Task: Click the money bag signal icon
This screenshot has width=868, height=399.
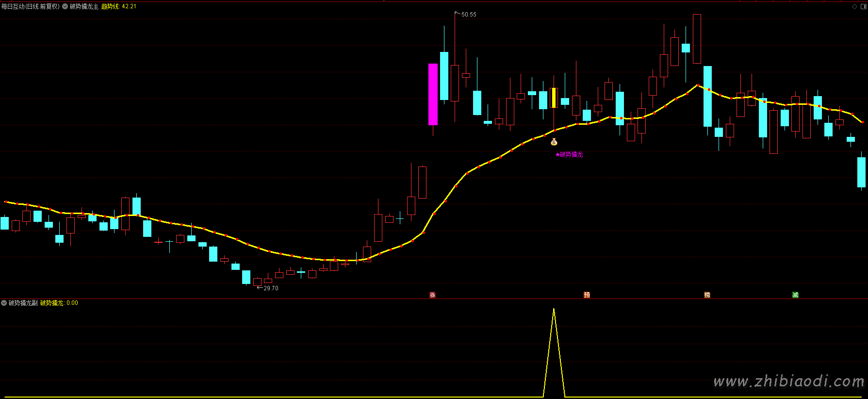Action: [x=554, y=142]
